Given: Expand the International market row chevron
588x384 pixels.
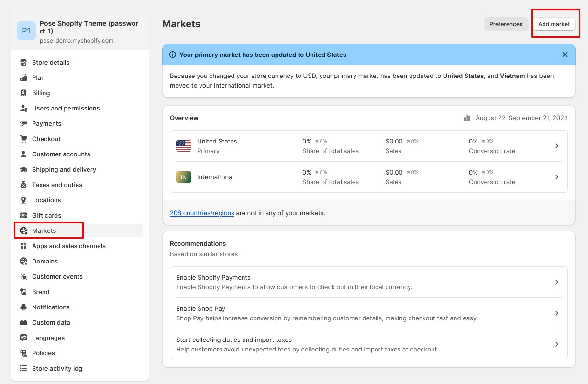Looking at the screenshot, I should [x=557, y=177].
